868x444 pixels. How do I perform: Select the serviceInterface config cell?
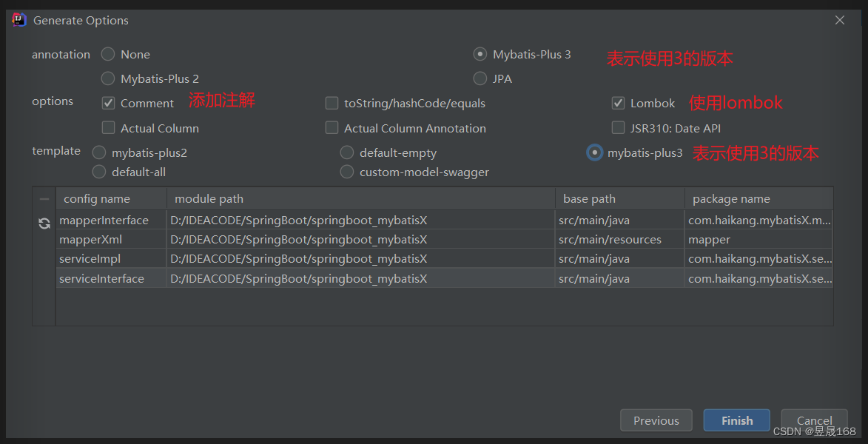click(x=111, y=278)
